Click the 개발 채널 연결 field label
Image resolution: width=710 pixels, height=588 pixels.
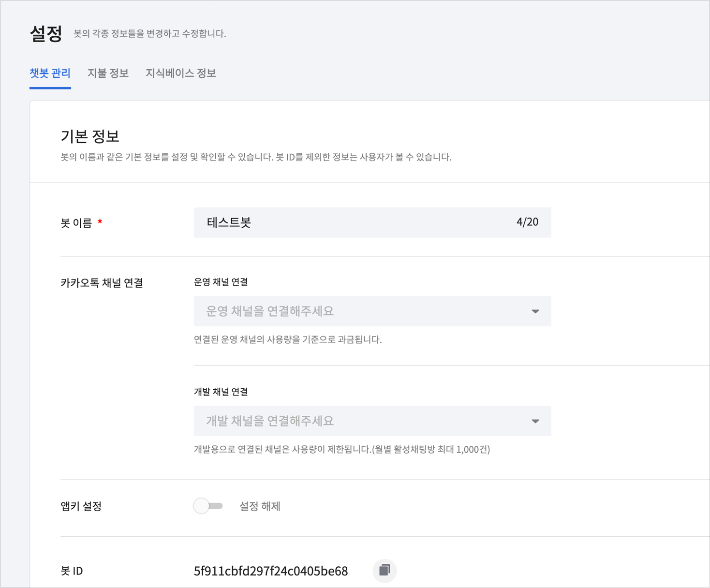[x=221, y=392]
